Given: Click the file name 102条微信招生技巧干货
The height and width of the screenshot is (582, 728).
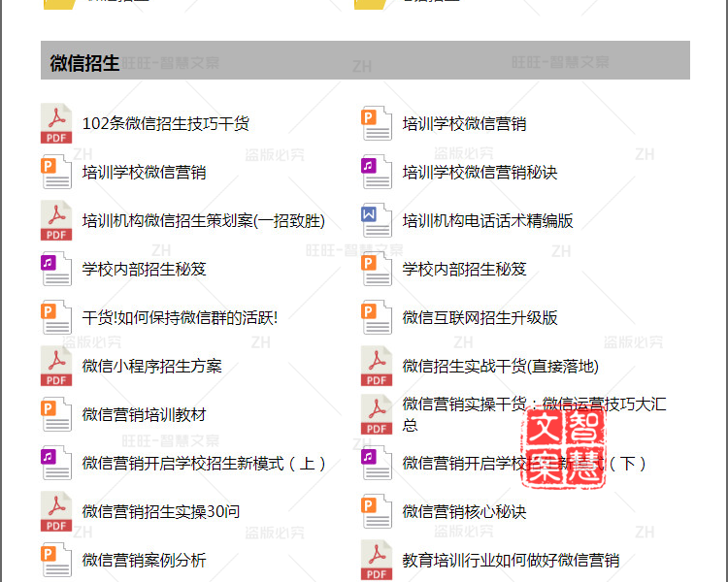Looking at the screenshot, I should pos(166,123).
